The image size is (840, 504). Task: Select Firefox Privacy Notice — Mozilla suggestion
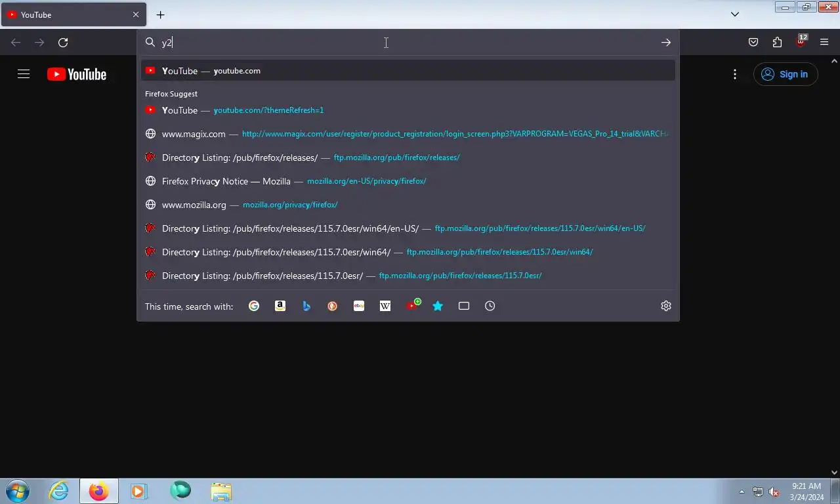point(408,181)
